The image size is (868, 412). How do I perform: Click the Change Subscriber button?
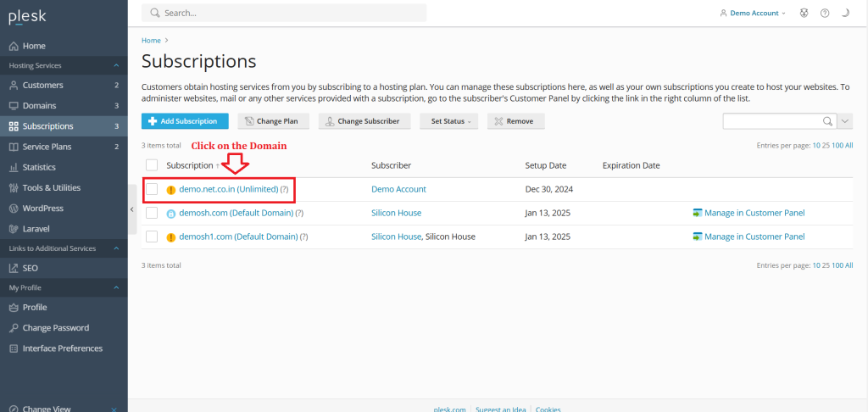click(364, 121)
